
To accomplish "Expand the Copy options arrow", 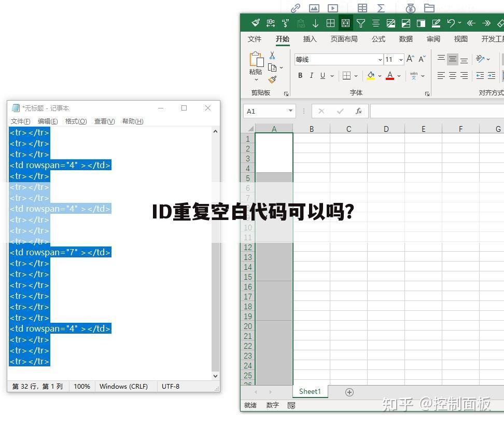I will tap(281, 67).
